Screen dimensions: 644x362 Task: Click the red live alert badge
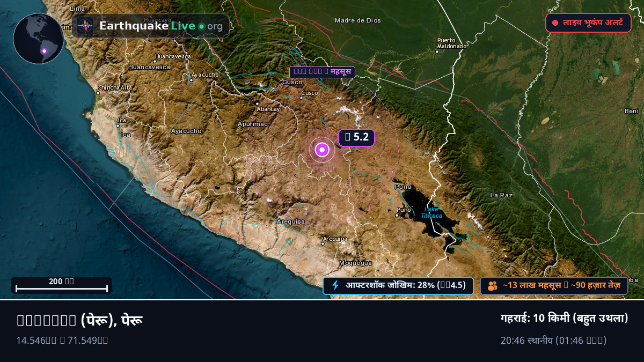pos(588,23)
